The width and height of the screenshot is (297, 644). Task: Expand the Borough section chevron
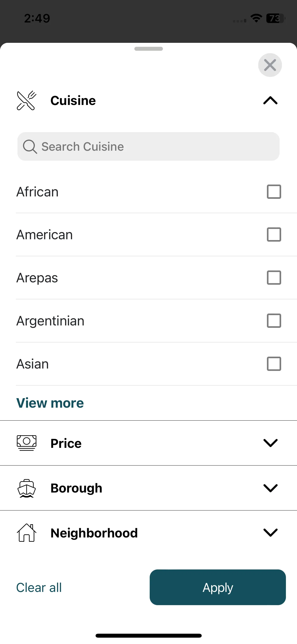coord(270,488)
